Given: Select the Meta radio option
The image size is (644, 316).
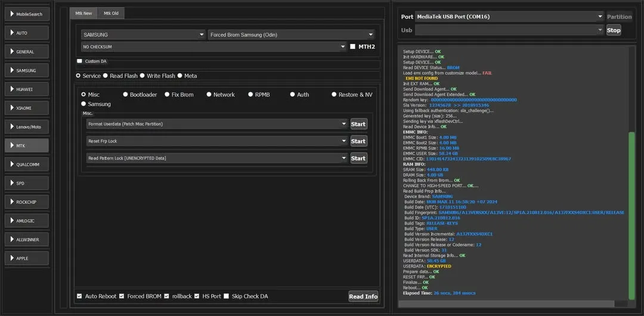Looking at the screenshot, I should (x=180, y=76).
